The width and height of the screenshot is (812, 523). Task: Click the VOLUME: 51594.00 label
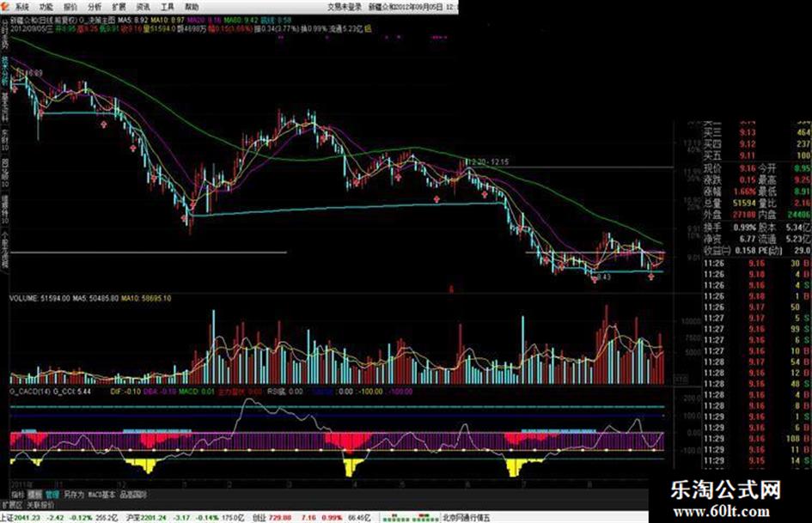[x=40, y=298]
